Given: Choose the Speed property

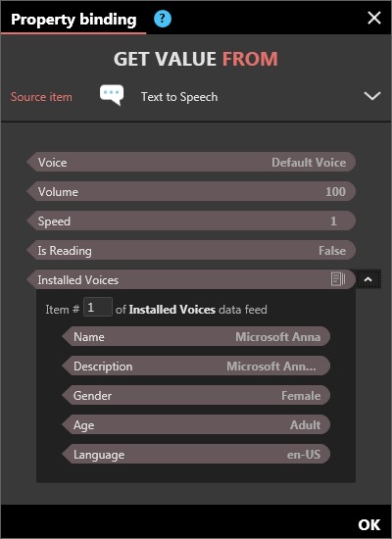Looking at the screenshot, I should pyautogui.click(x=191, y=220).
